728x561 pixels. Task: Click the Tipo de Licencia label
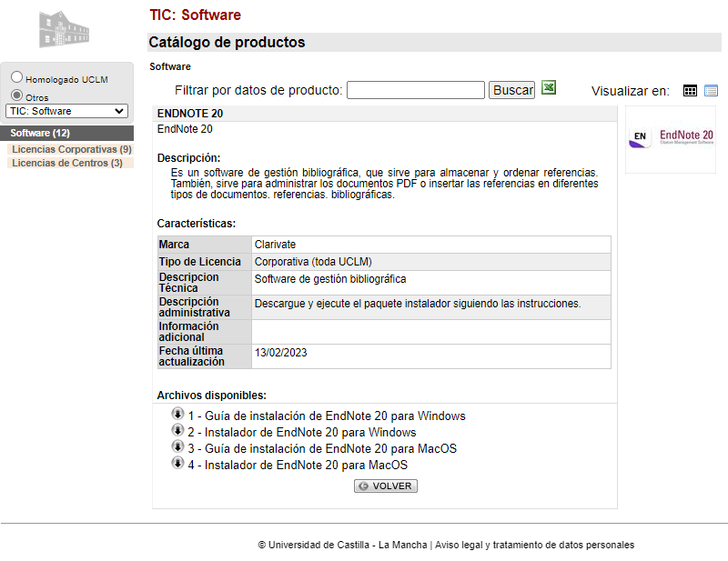click(x=199, y=262)
